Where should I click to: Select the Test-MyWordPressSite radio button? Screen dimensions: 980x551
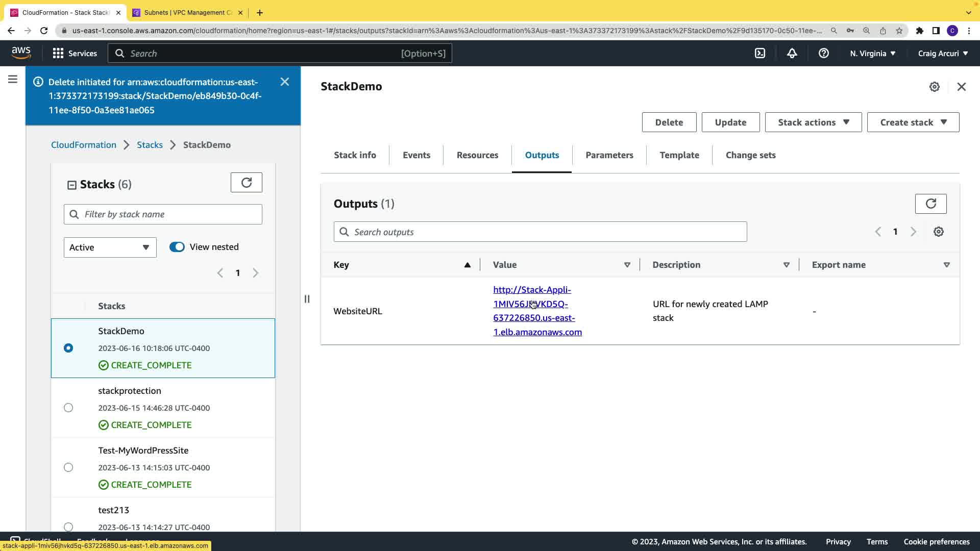pos(68,467)
